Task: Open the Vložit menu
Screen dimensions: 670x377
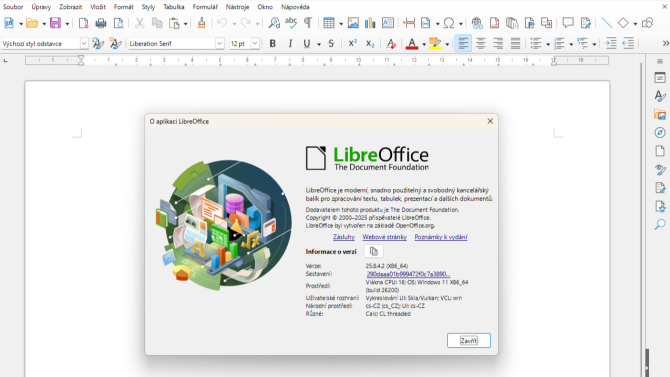Action: tap(98, 7)
